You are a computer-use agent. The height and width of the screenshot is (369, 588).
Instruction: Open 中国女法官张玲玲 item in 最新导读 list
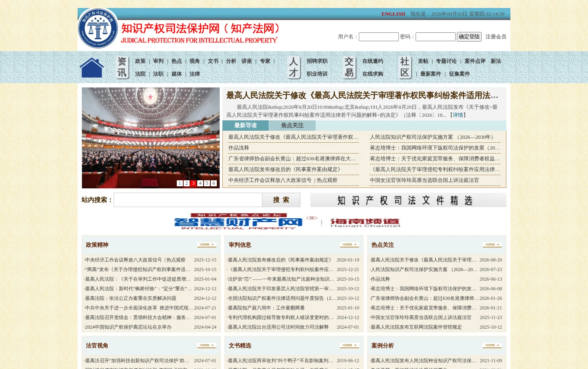(424, 180)
